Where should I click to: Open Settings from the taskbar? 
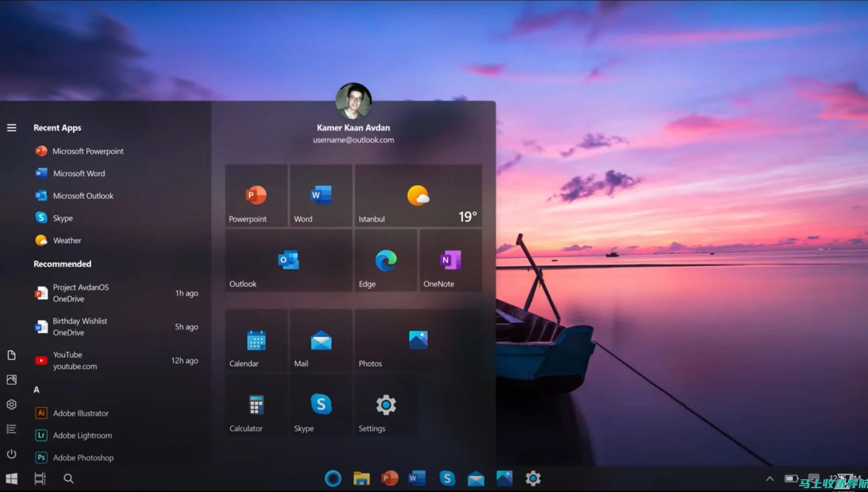(x=533, y=478)
